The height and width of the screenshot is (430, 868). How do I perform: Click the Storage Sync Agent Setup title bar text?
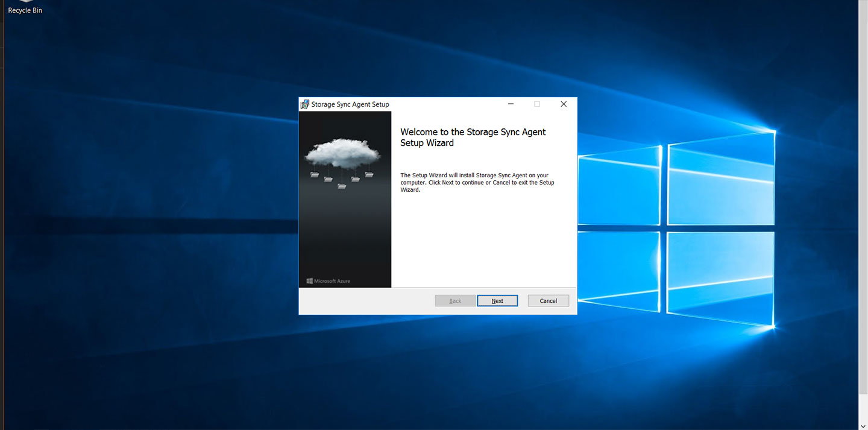tap(350, 104)
